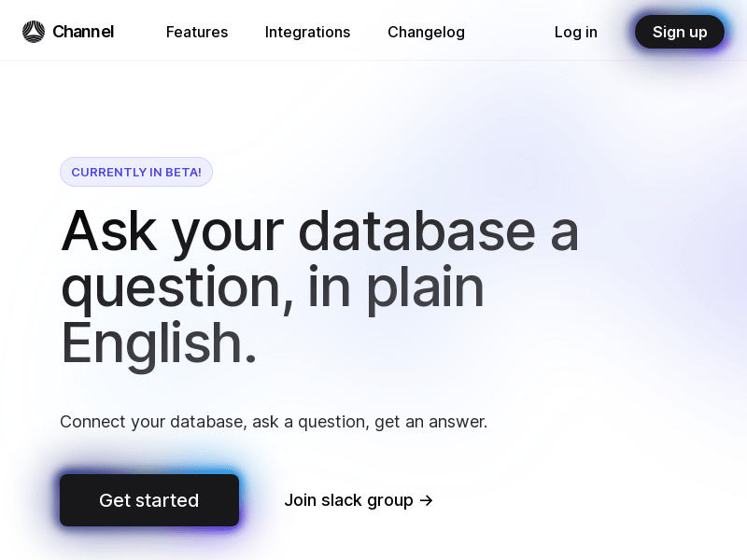Click the Sign up button

680,32
